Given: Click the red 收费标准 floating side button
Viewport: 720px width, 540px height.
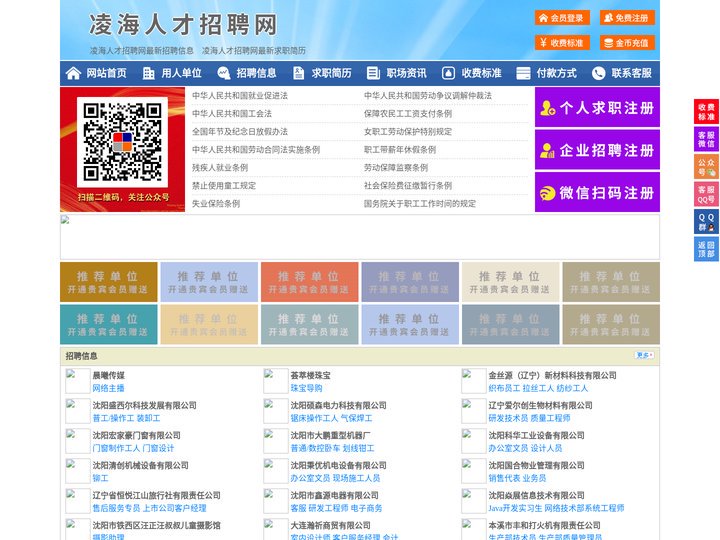Looking at the screenshot, I should 706,112.
